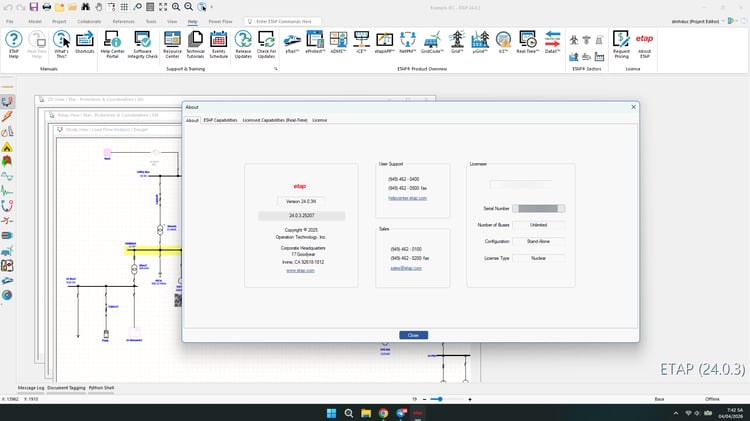The height and width of the screenshot is (421, 750).
Task: Open Release Updates
Action: tap(243, 44)
